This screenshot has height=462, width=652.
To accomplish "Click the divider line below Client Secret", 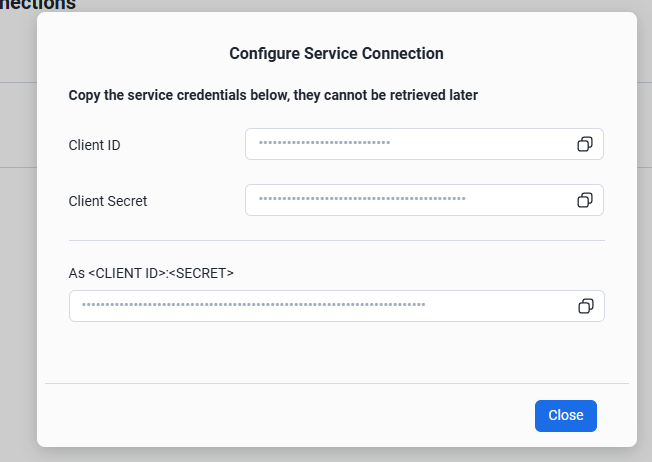I will coord(336,240).
